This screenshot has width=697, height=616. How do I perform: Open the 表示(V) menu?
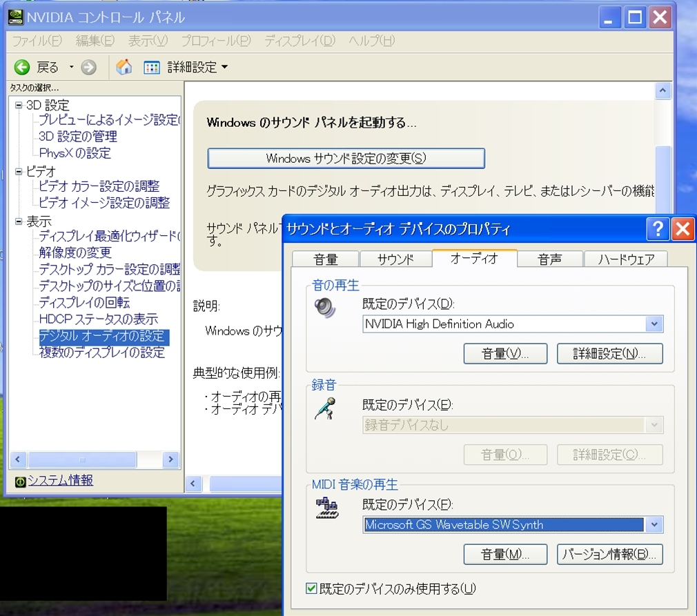point(148,41)
